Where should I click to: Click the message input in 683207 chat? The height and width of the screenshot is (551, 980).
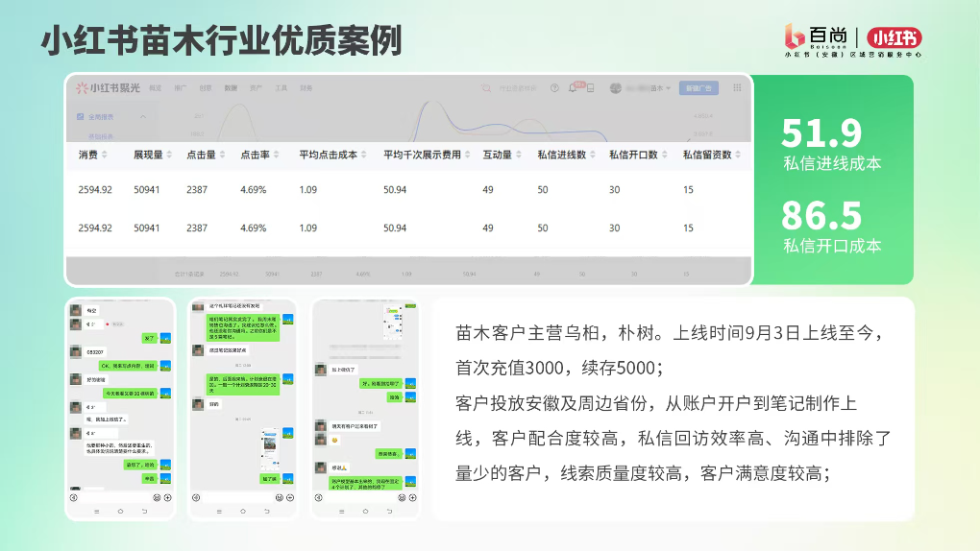[115, 498]
